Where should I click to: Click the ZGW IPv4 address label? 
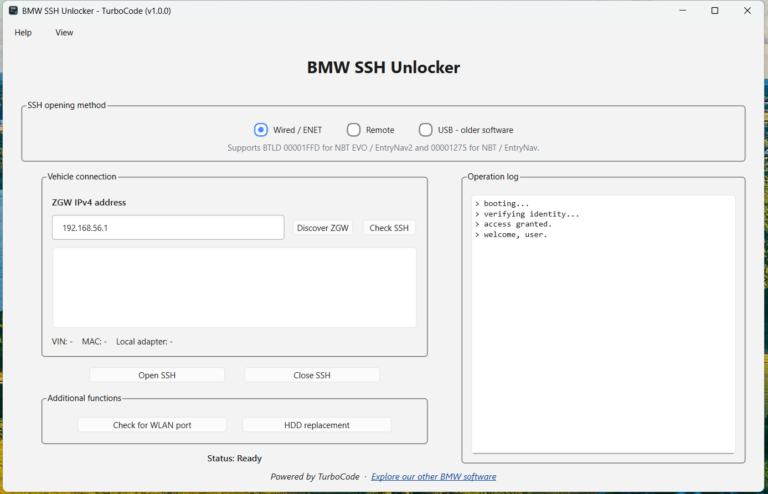[x=89, y=202]
